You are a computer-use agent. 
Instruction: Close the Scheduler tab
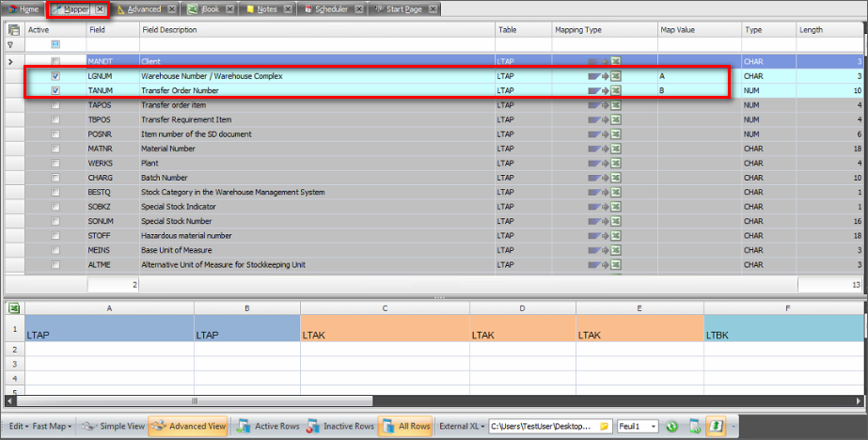coord(358,8)
